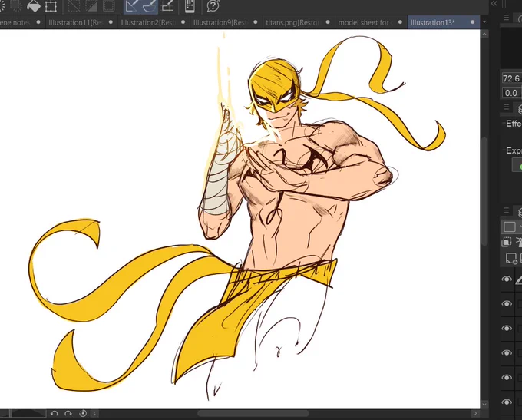
Task: Hide the first layer via eye icon
Action: (x=507, y=279)
